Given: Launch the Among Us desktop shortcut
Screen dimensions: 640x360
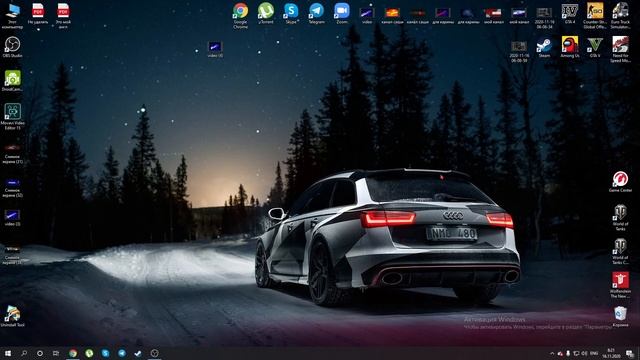Looking at the screenshot, I should coord(569,47).
